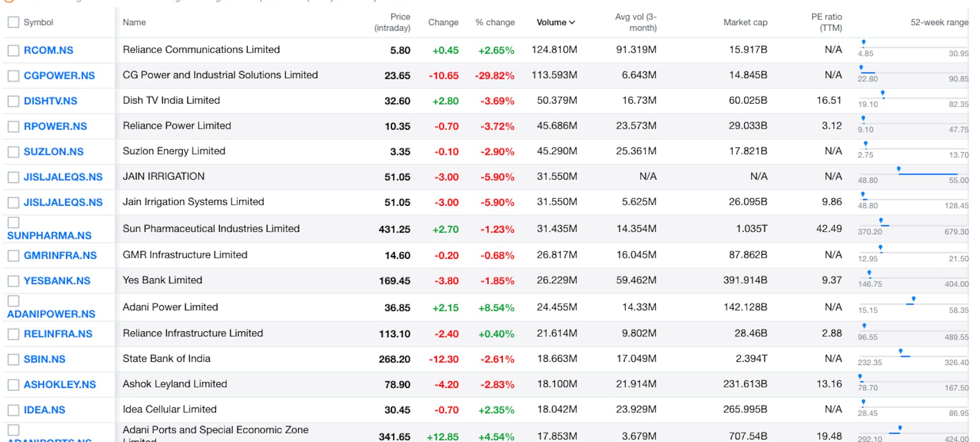The width and height of the screenshot is (980, 442).
Task: Select the RCOM.NS row checkbox
Action: pyautogui.click(x=14, y=51)
